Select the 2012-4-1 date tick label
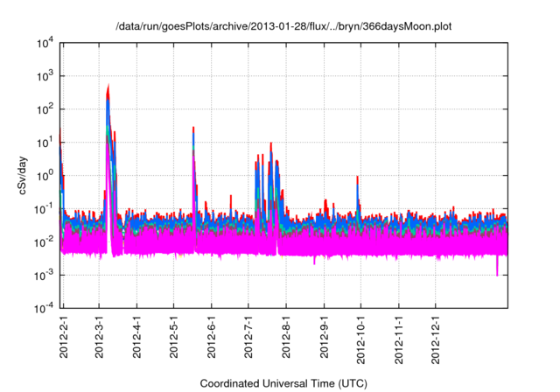 pyautogui.click(x=137, y=335)
